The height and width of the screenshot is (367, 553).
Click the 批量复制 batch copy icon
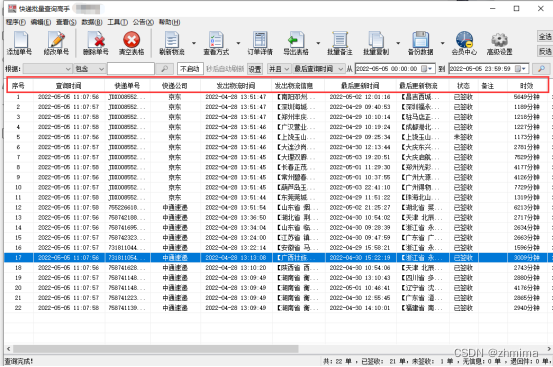click(376, 39)
